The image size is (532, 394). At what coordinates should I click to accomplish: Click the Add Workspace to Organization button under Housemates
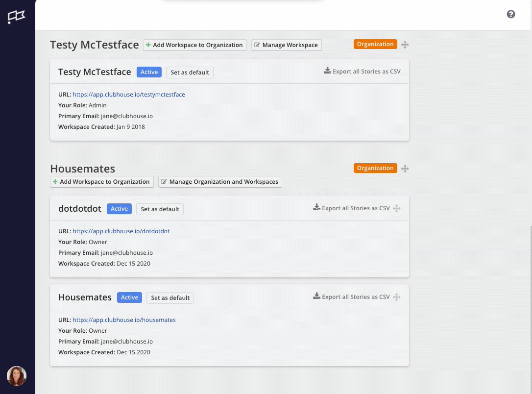(x=102, y=182)
